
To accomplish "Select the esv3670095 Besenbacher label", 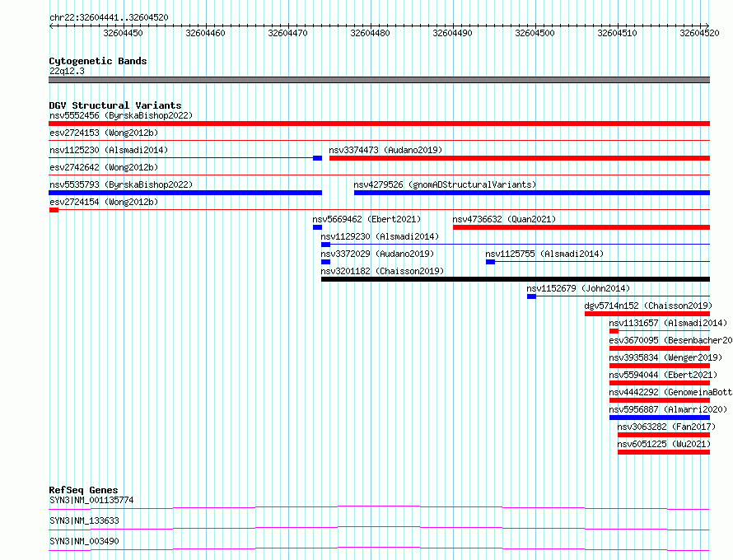I will (671, 340).
